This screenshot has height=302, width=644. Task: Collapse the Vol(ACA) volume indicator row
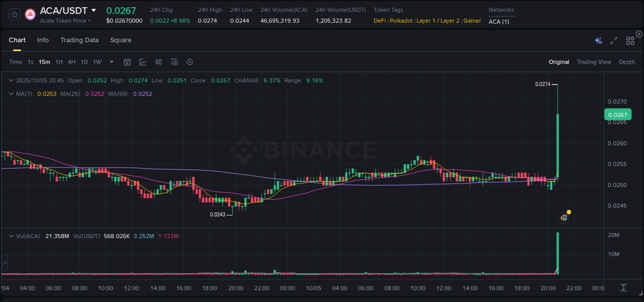tap(11, 236)
